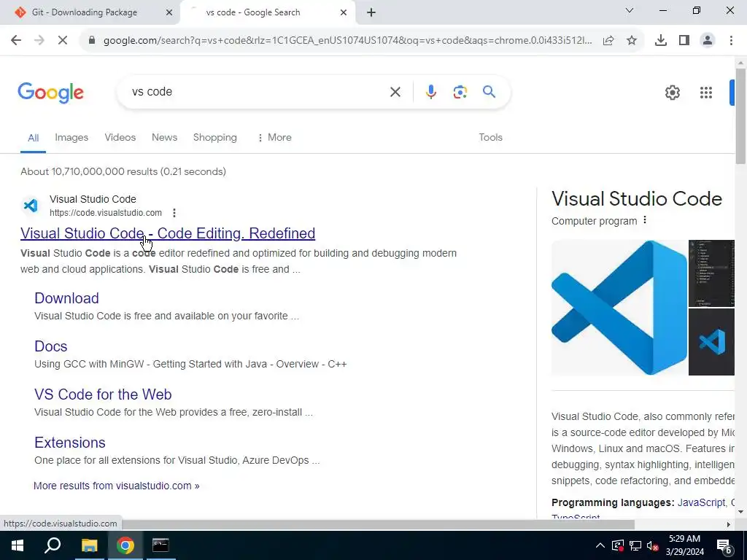Screen dimensions: 747x560
Task: Open Chrome three-dot menu
Action: [731, 41]
